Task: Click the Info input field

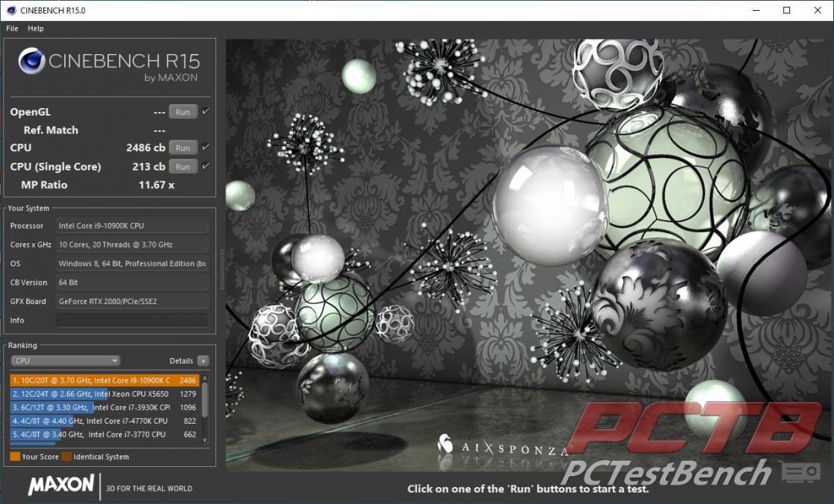Action: pyautogui.click(x=132, y=320)
